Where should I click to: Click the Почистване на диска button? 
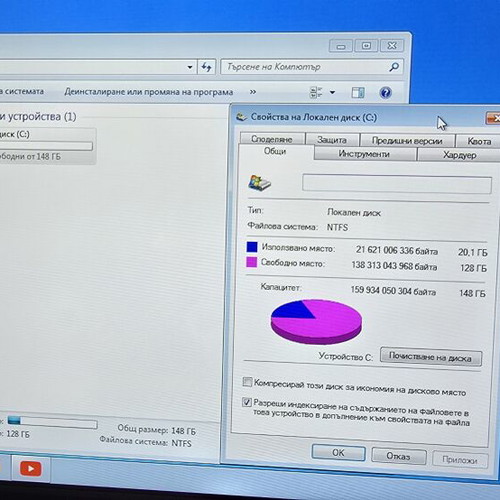pyautogui.click(x=430, y=358)
